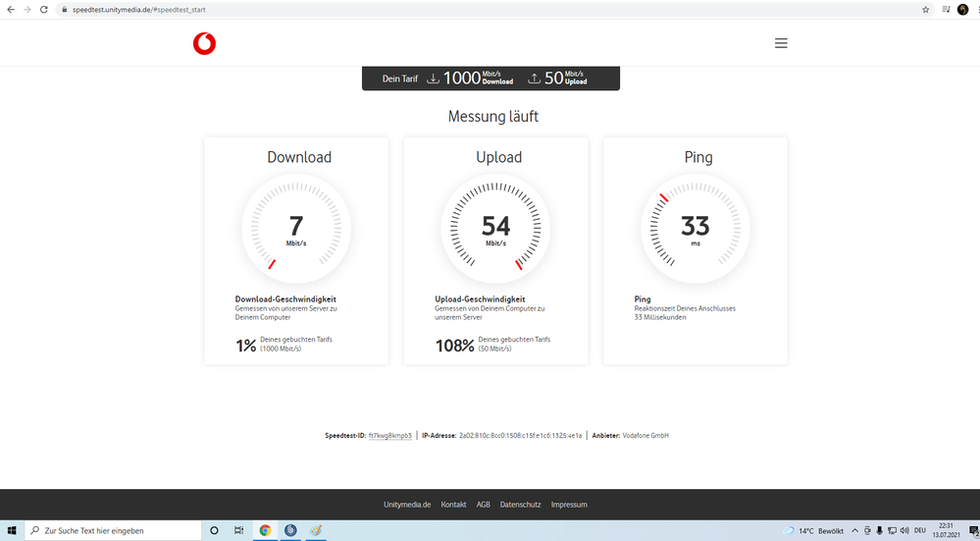The height and width of the screenshot is (541, 980).
Task: Reload the speedtest page
Action: coord(44,10)
